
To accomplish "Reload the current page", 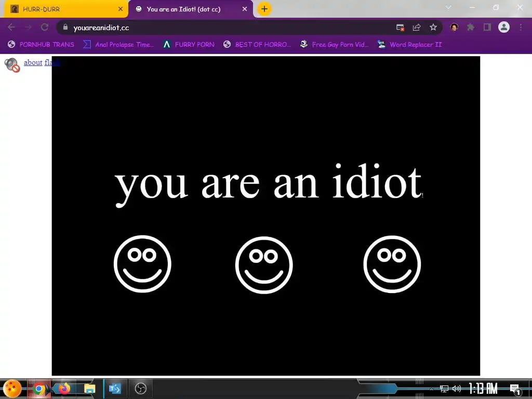I will pos(45,27).
